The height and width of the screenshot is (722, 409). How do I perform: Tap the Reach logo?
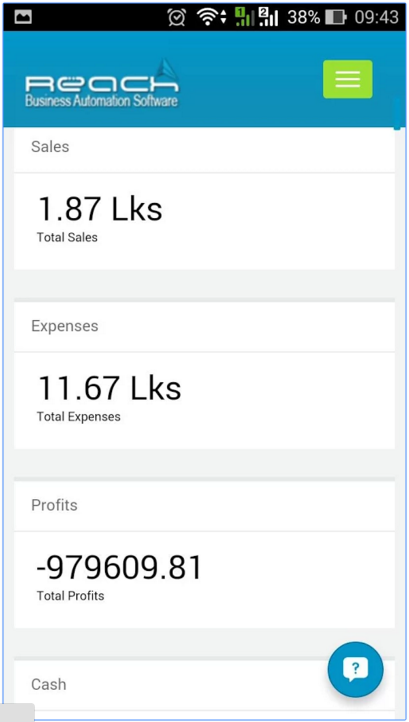coord(102,84)
